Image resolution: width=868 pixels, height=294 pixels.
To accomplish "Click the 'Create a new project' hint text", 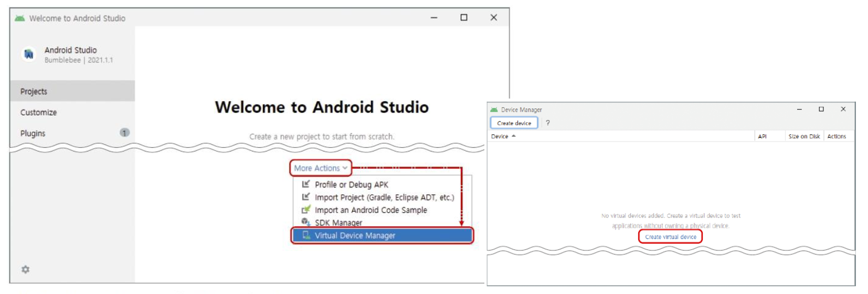I will [322, 136].
